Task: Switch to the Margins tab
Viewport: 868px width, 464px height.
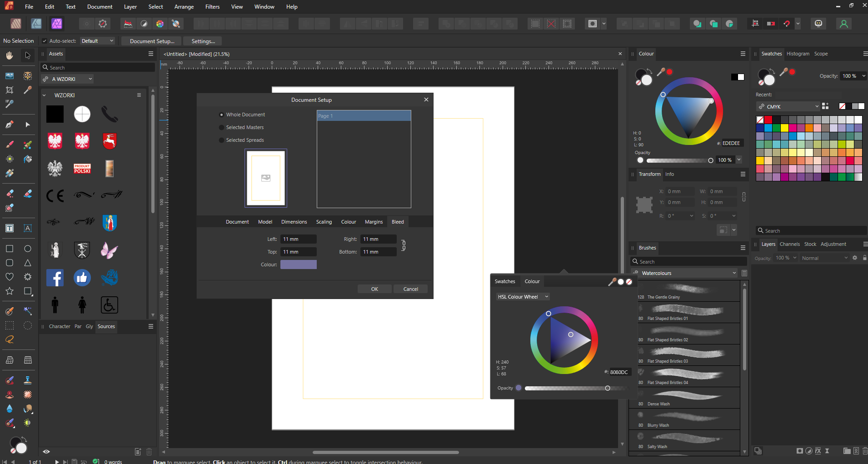Action: point(374,222)
